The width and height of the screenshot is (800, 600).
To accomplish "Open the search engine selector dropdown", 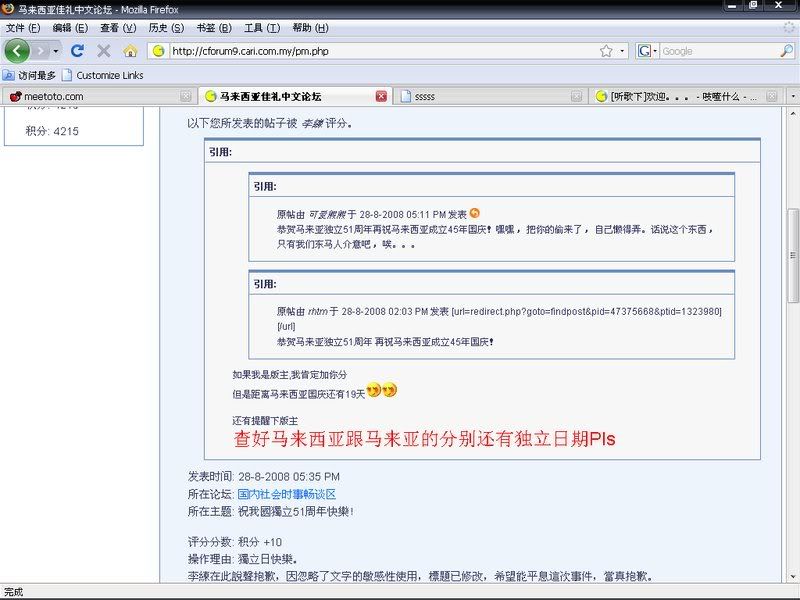I will click(654, 50).
